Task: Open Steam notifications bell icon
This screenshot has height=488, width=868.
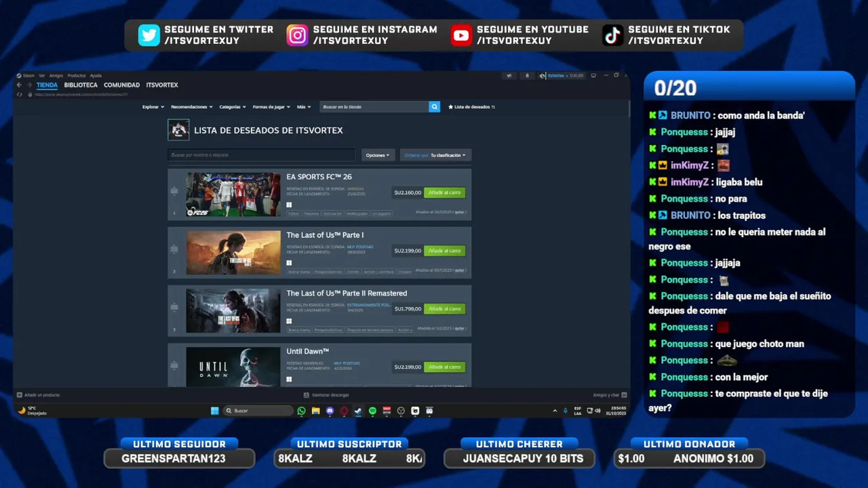Action: click(527, 75)
